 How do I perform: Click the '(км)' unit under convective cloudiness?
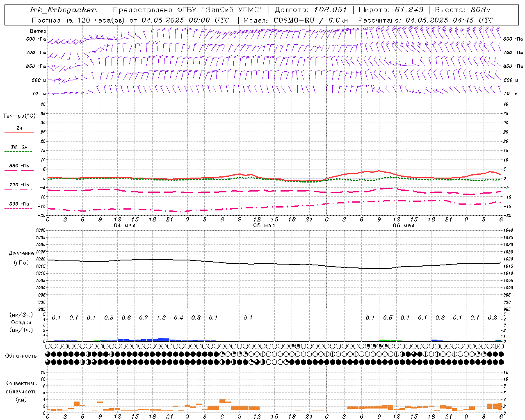(21, 399)
